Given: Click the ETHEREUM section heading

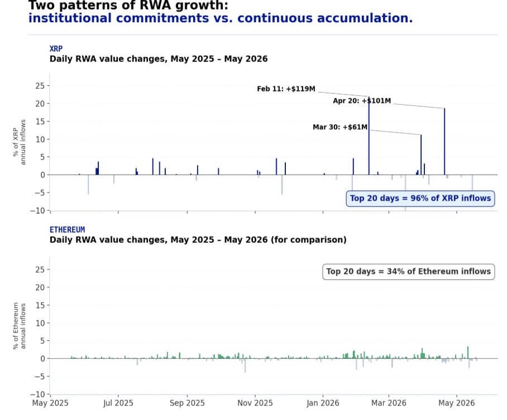Looking at the screenshot, I should tap(67, 230).
